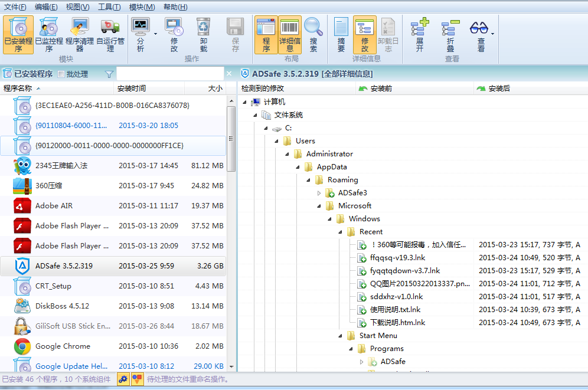The width and height of the screenshot is (588, 390).
Task: Click the status bar notification icon
Action: coord(137,379)
